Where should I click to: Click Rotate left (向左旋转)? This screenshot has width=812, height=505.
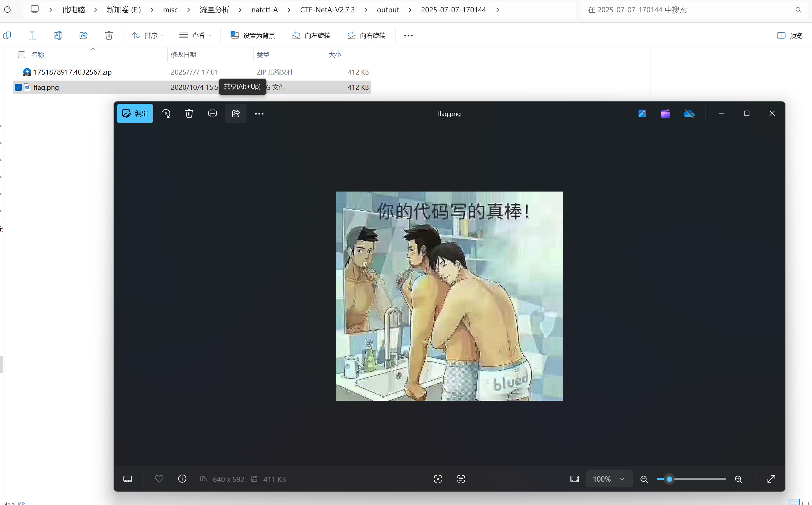(x=311, y=35)
